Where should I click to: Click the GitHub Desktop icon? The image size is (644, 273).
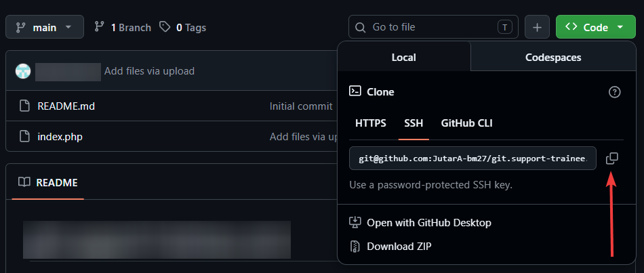pos(355,222)
